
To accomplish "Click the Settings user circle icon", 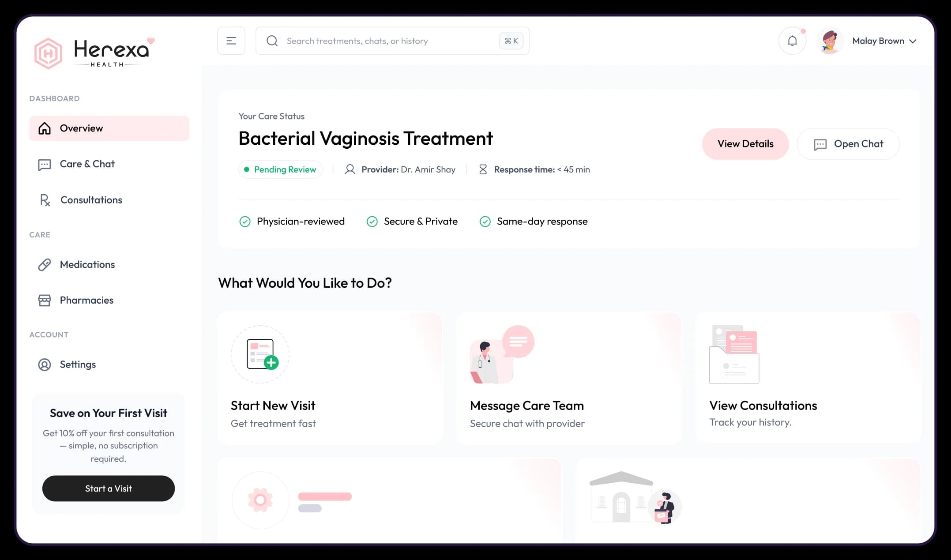I will click(45, 365).
